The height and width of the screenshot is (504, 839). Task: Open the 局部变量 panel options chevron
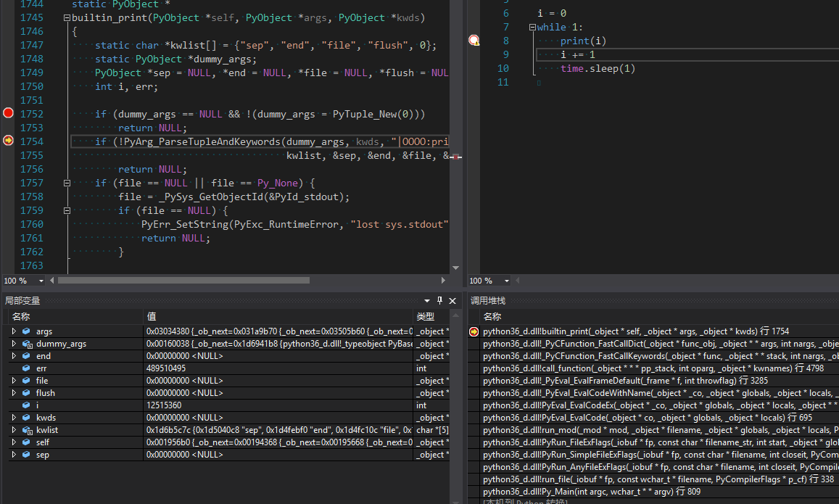click(x=427, y=300)
